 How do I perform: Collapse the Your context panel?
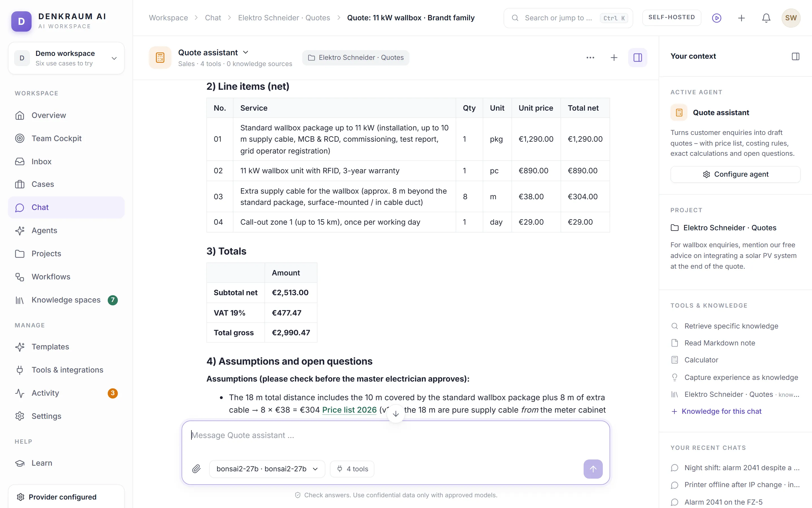pos(795,56)
